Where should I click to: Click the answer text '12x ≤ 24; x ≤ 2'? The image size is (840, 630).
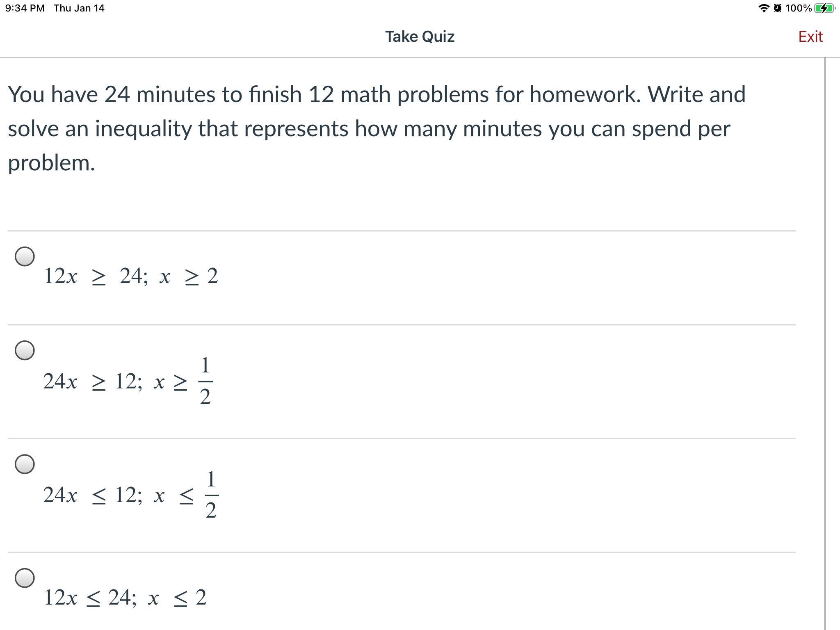(x=125, y=598)
